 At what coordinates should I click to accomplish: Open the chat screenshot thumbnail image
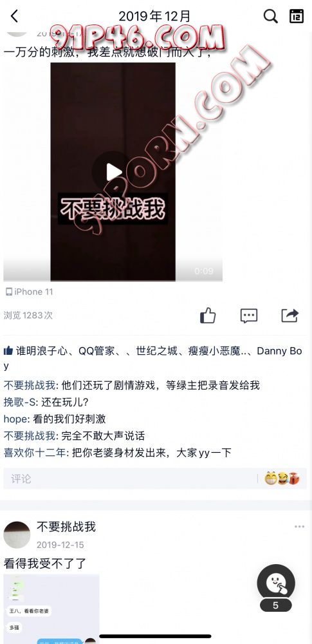[51, 609]
